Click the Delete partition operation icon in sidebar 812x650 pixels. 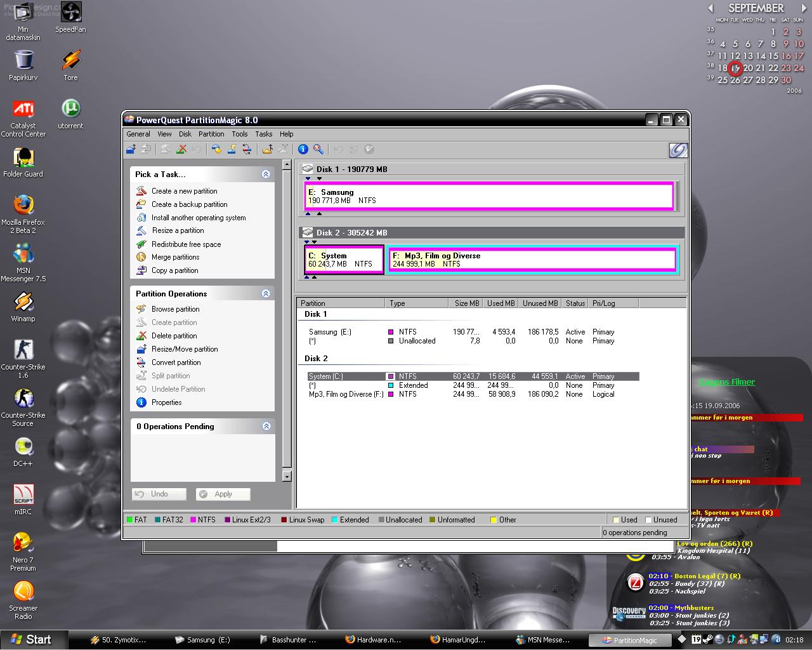point(141,336)
